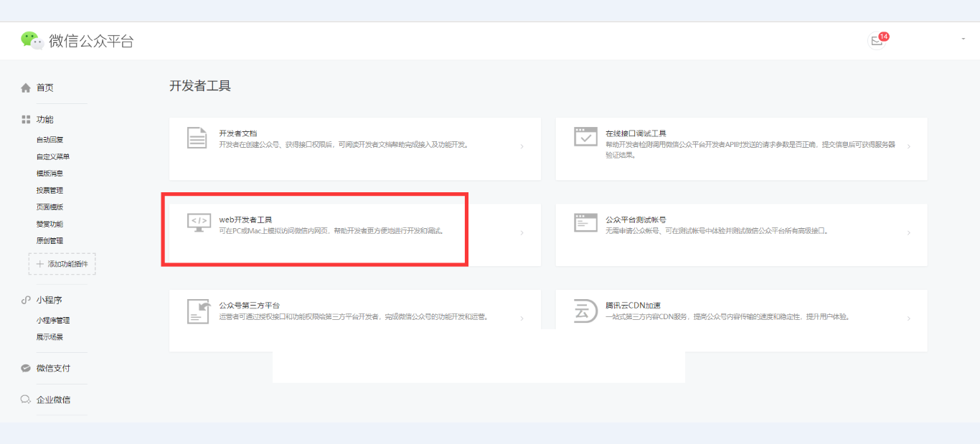Click the 微信支付 icon in the sidebar
This screenshot has height=444, width=980.
(26, 369)
